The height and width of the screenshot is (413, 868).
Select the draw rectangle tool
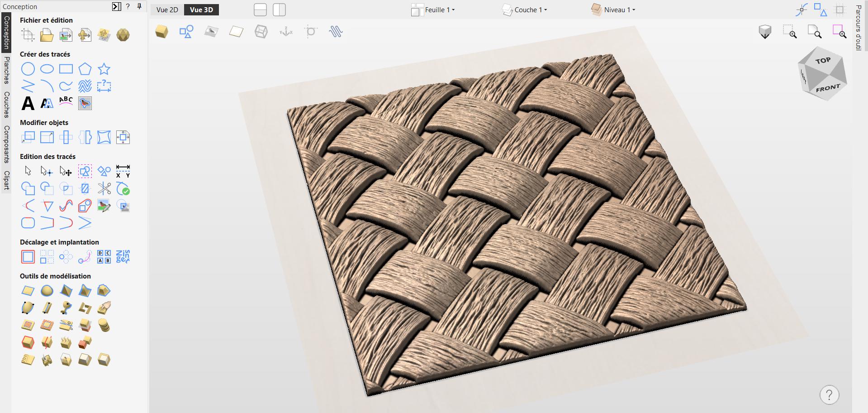[x=66, y=69]
